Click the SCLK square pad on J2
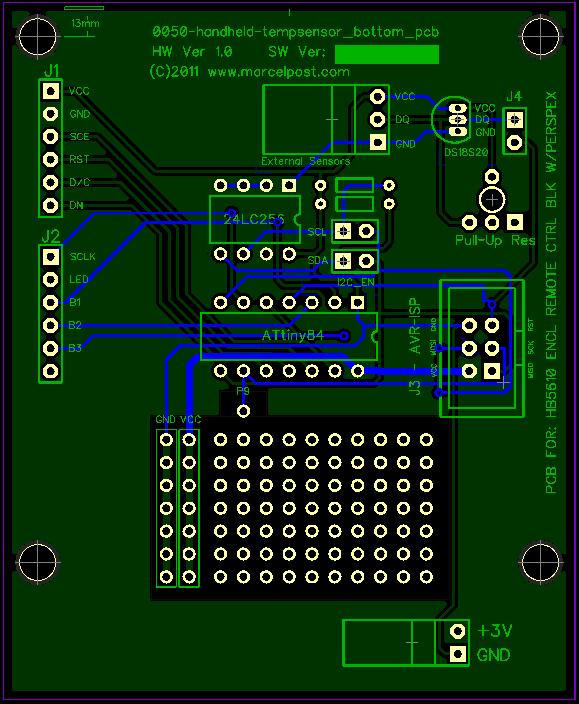Screen dimensions: 579x704 pyautogui.click(x=51, y=257)
